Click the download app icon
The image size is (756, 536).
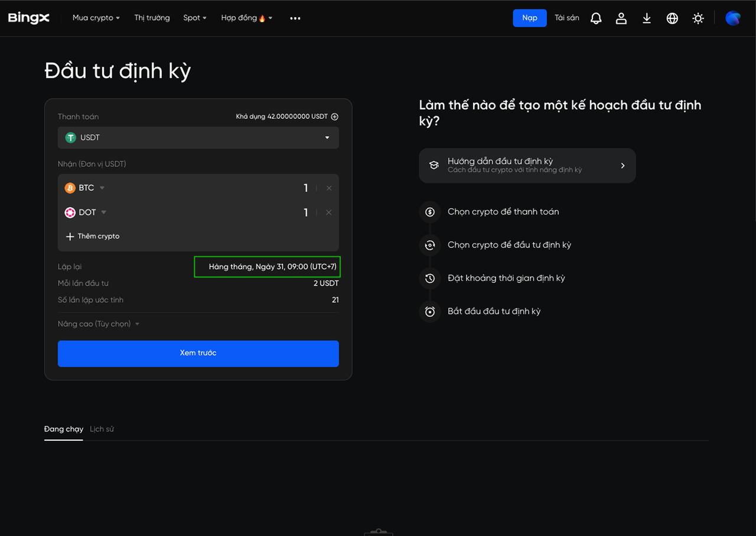coord(647,18)
